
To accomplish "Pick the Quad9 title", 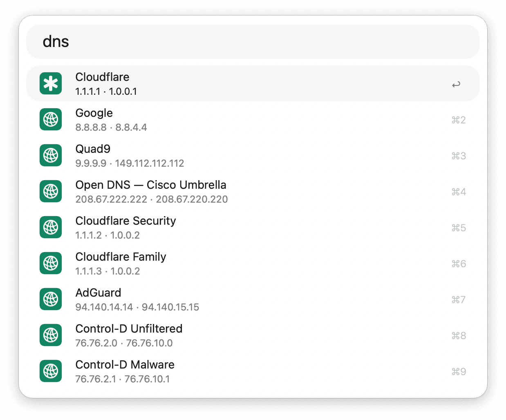I will (93, 149).
